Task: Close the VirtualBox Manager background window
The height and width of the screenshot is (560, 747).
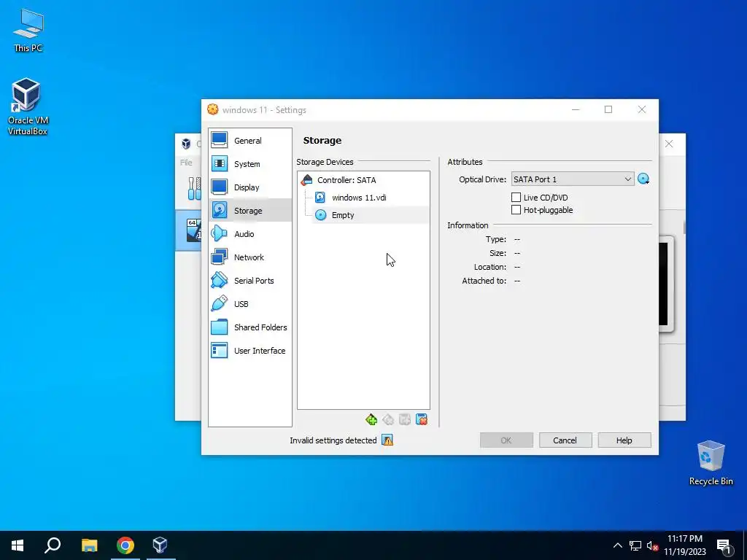Action: (x=669, y=144)
